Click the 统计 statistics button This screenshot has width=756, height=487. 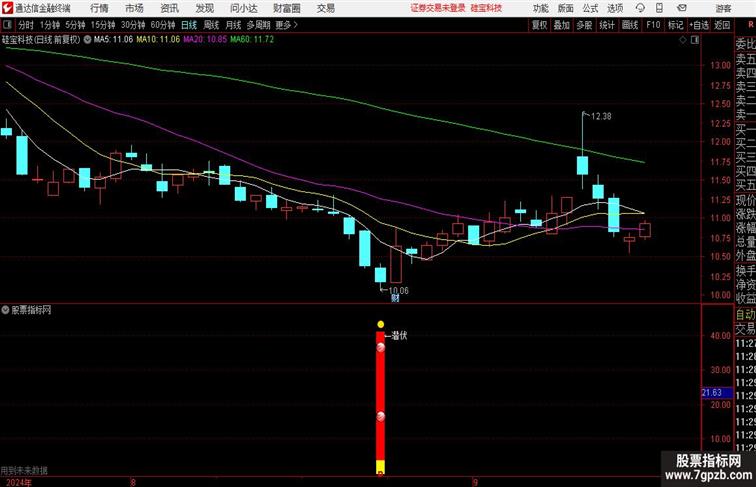coord(607,25)
